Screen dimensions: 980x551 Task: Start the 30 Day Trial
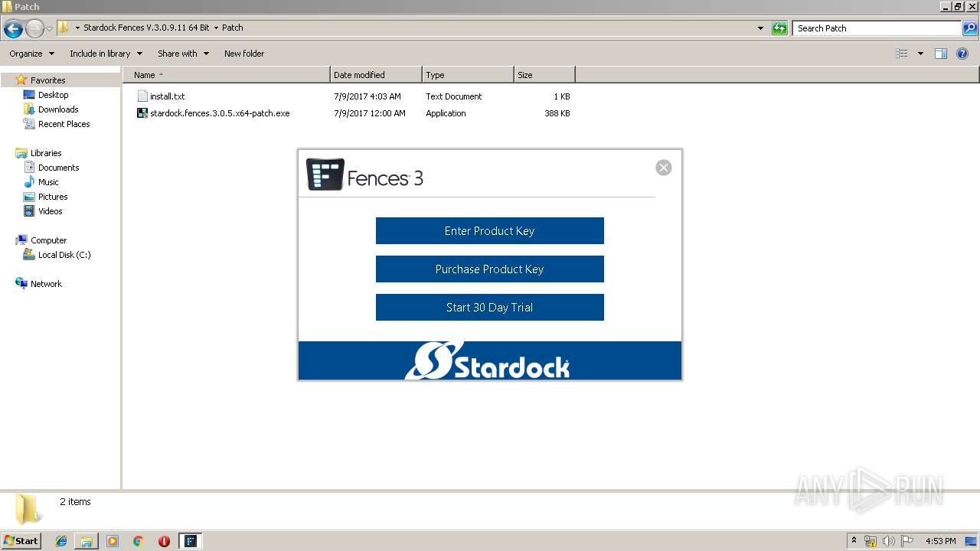(x=489, y=307)
